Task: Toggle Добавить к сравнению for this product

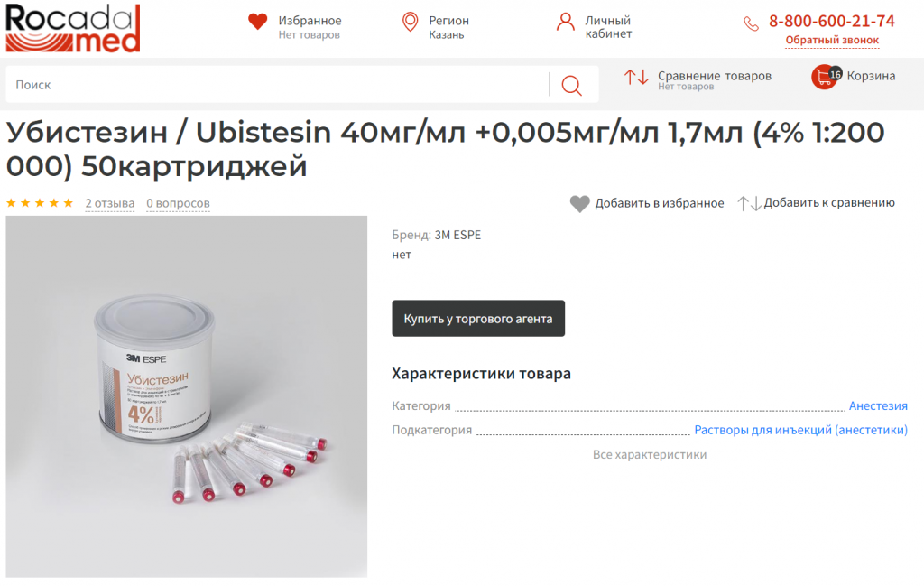Action: click(816, 203)
